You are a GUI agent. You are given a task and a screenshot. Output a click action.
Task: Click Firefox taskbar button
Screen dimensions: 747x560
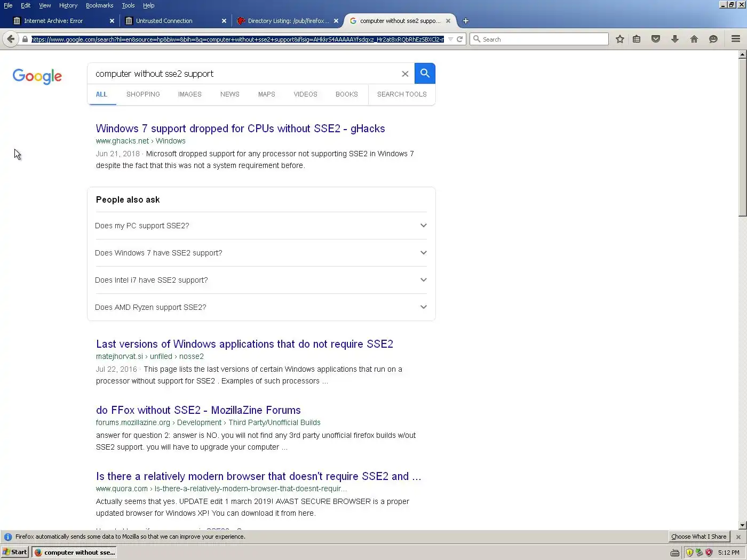pyautogui.click(x=74, y=552)
